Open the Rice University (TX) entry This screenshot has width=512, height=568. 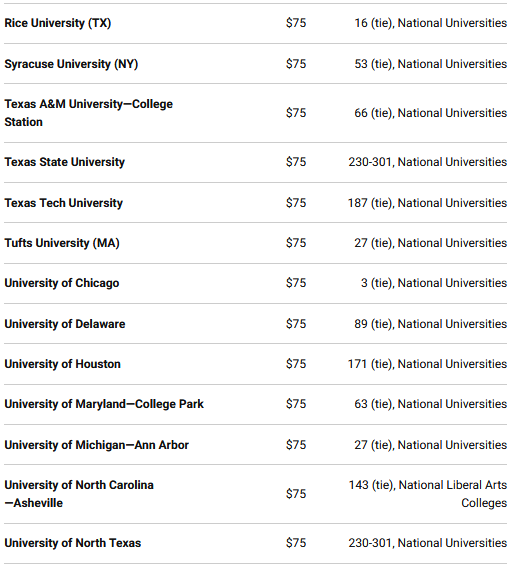coord(58,23)
